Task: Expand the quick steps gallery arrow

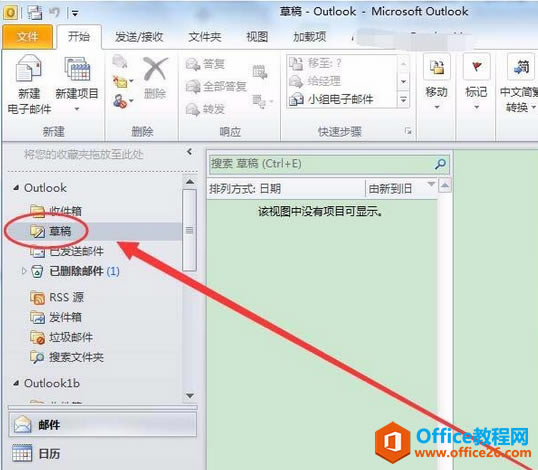Action: coord(404,100)
